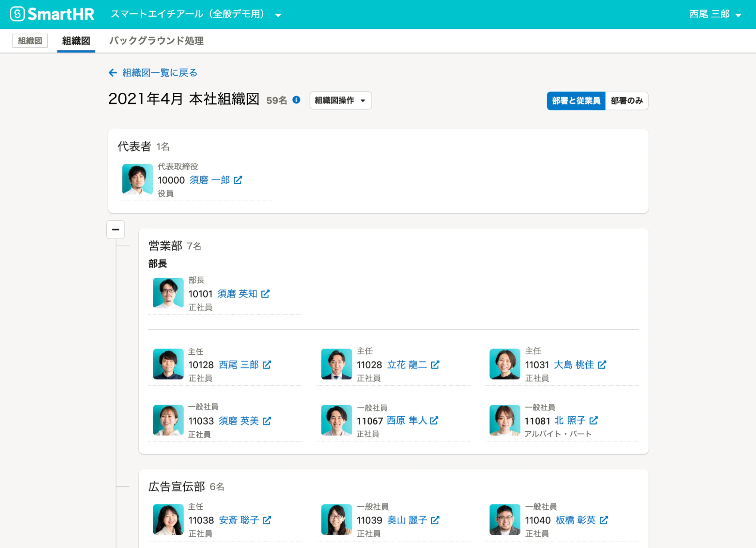The image size is (756, 548).
Task: Open external link icon for 北 照子
Action: click(x=594, y=420)
